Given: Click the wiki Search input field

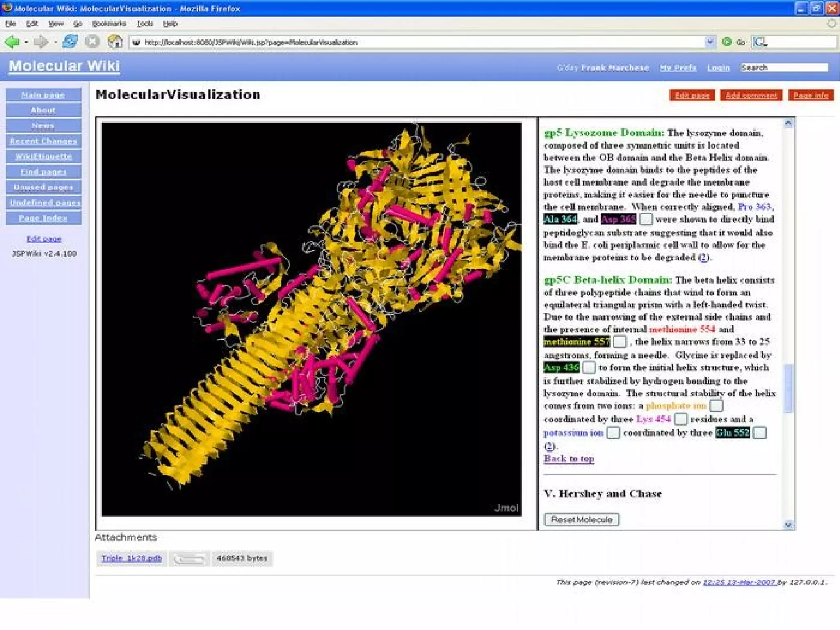Looking at the screenshot, I should pos(784,68).
